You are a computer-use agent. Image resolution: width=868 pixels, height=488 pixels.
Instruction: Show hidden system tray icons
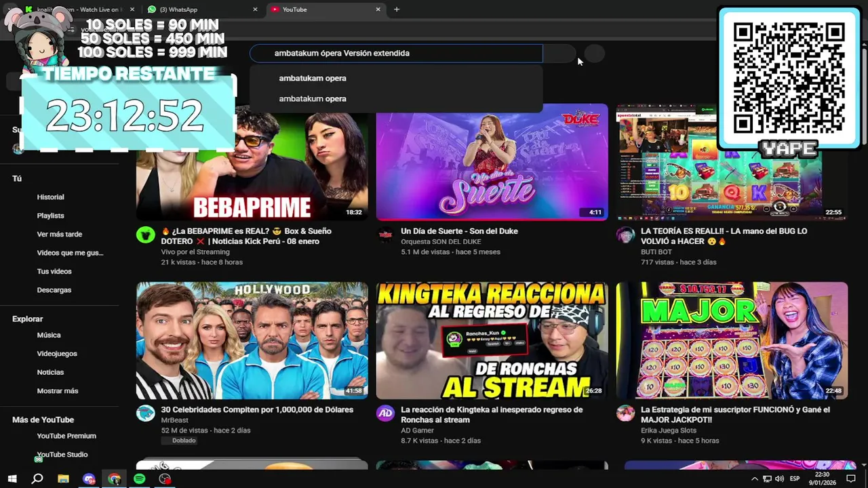pyautogui.click(x=754, y=479)
